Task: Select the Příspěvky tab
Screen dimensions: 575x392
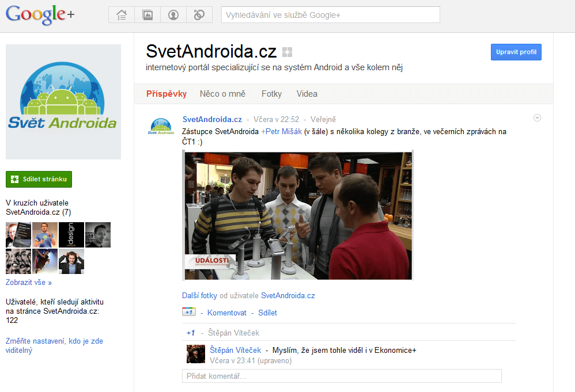Action: tap(167, 94)
